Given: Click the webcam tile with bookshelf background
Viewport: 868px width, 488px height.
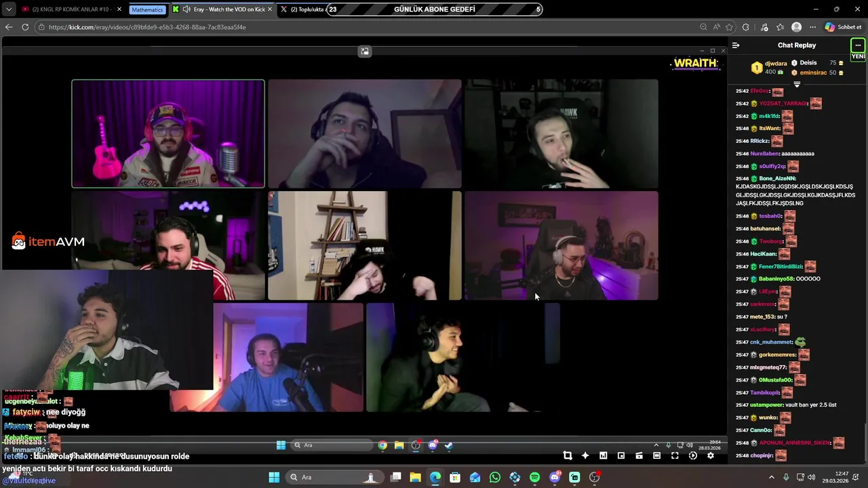Looking at the screenshot, I should coord(365,245).
